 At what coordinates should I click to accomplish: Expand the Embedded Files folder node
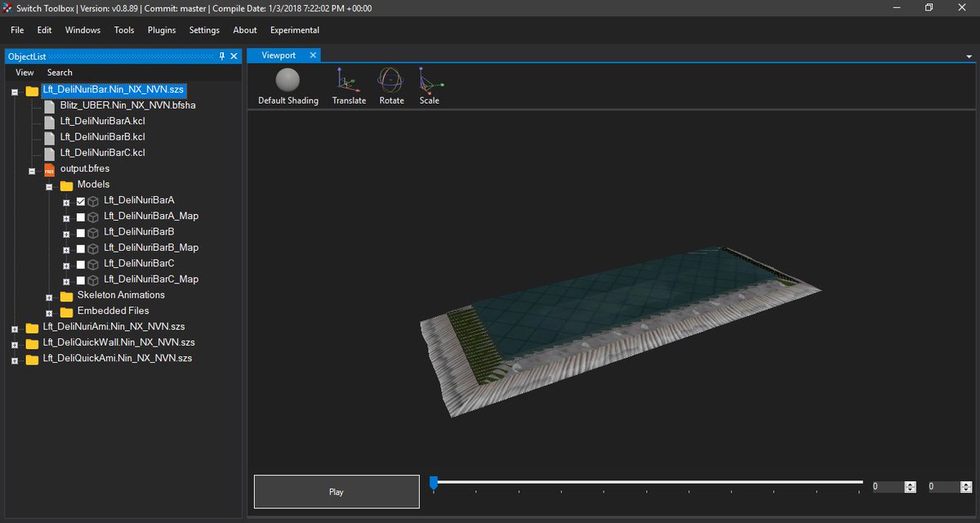(49, 313)
